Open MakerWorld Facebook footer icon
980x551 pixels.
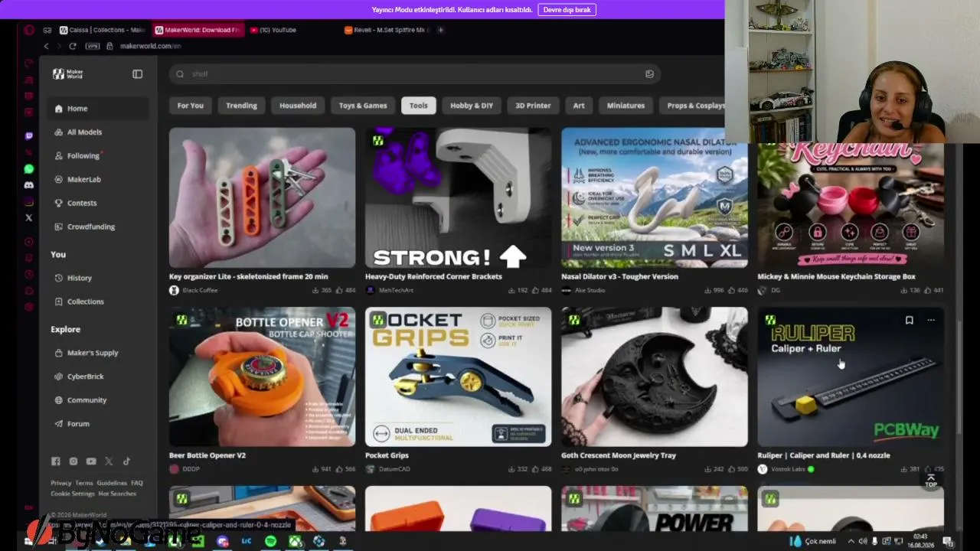click(55, 461)
